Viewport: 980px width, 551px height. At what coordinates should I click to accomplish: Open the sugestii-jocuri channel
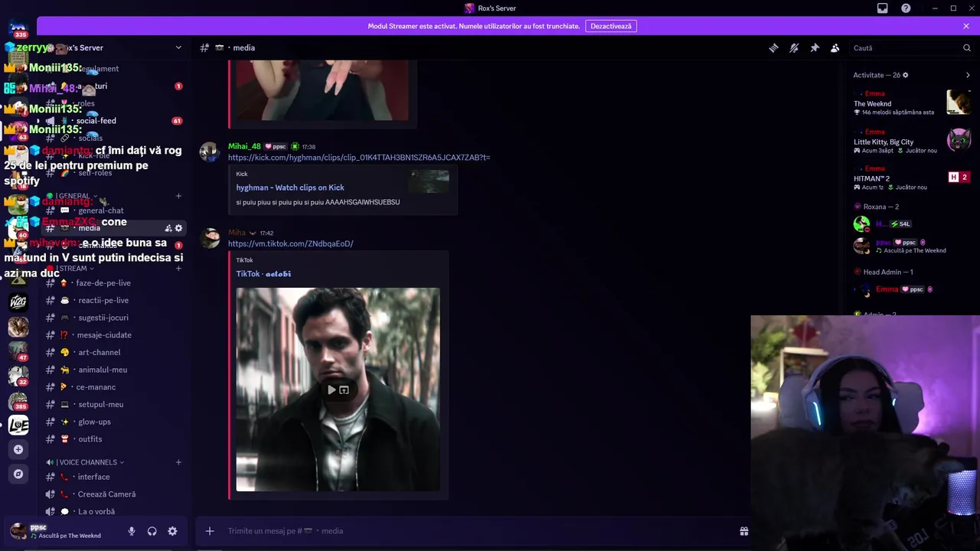coord(103,318)
